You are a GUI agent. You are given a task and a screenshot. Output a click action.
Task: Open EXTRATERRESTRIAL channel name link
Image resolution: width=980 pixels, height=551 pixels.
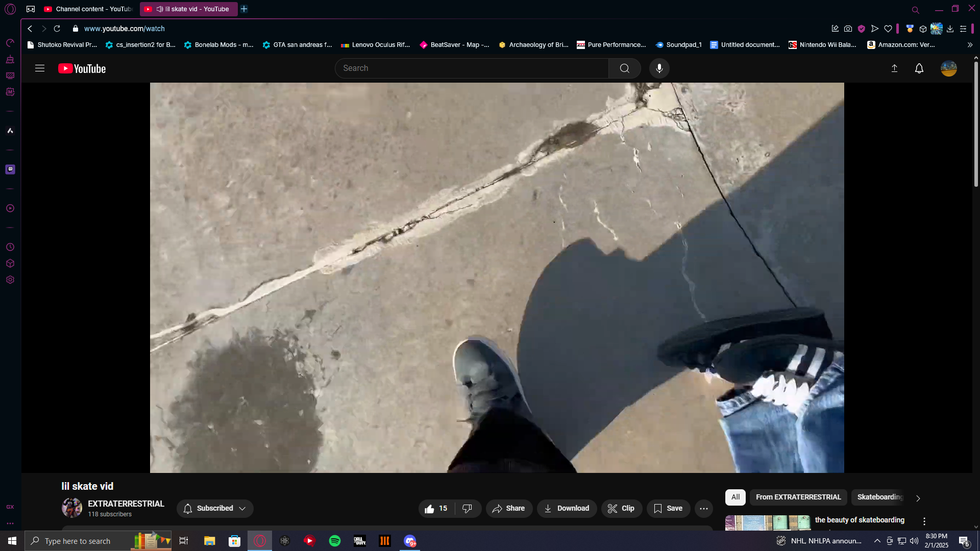(x=126, y=504)
